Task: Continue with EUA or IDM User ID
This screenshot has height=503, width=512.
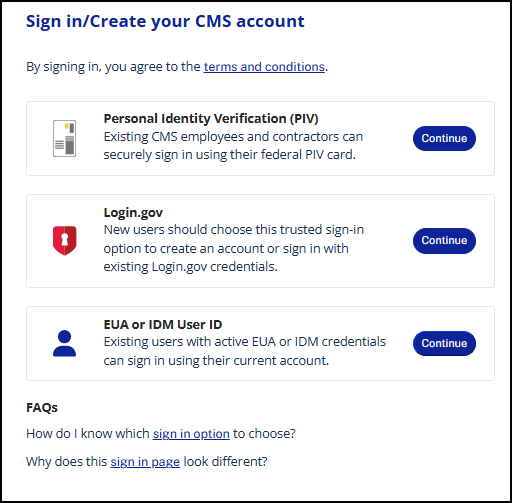Action: pos(444,343)
